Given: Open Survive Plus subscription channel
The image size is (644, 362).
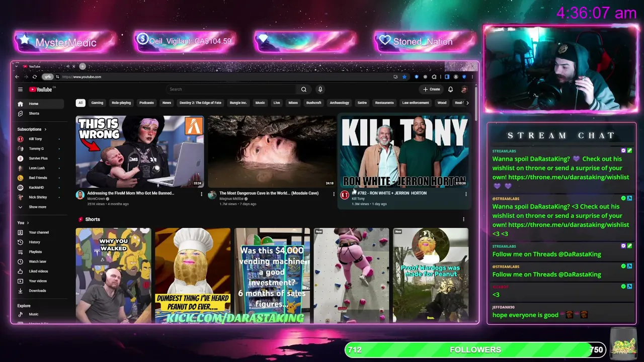Looking at the screenshot, I should (x=39, y=158).
